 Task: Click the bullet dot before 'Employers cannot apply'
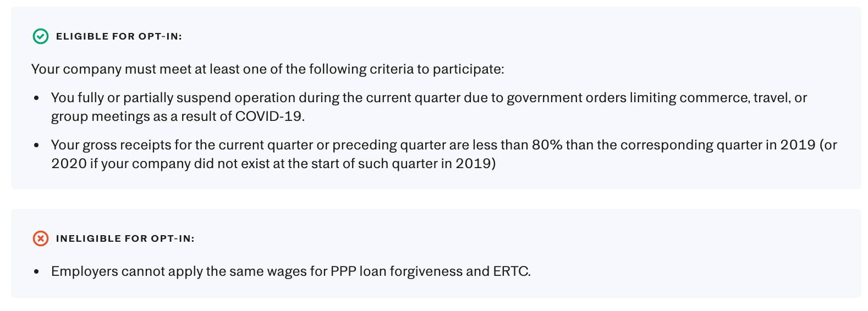(x=36, y=272)
